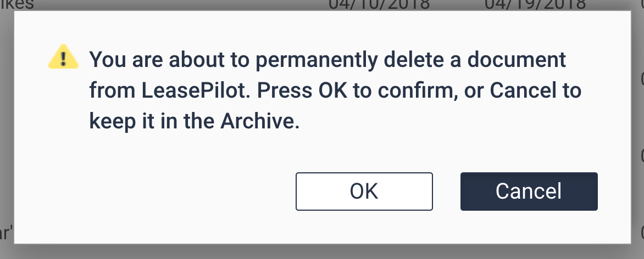This screenshot has width=644, height=259.
Task: Click the yellow warning triangle icon
Action: (64, 57)
